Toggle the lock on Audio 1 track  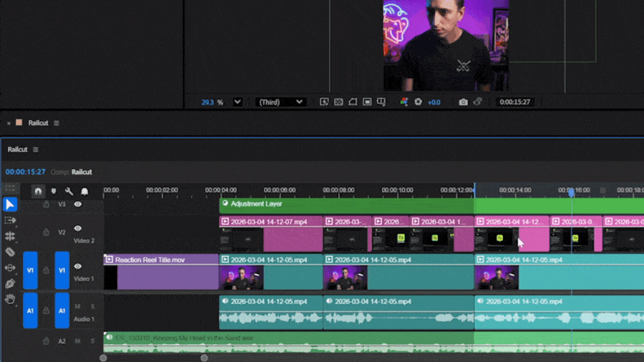click(x=46, y=310)
